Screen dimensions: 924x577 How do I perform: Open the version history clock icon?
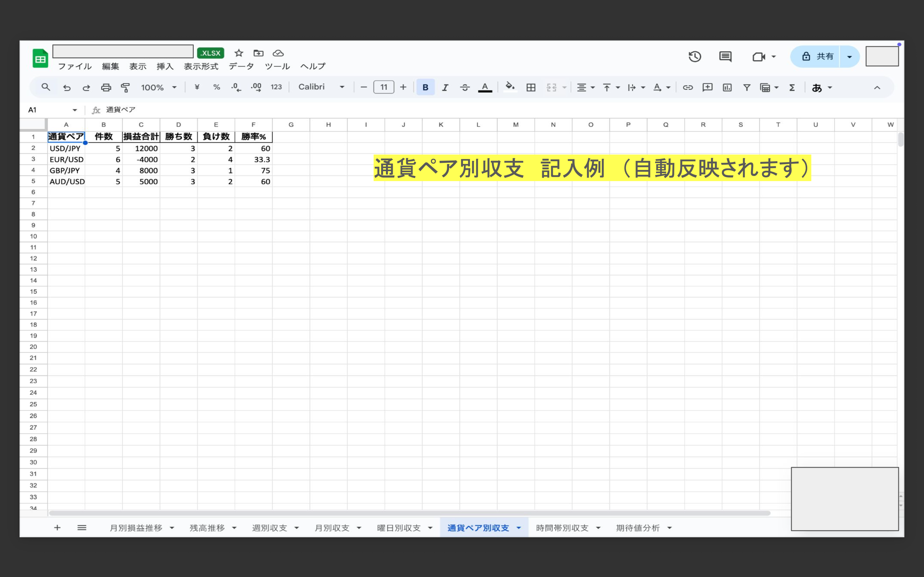coord(695,57)
